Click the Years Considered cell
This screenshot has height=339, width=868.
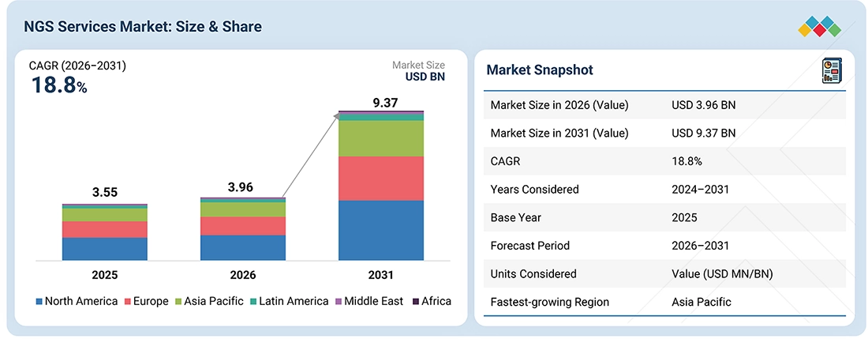click(x=535, y=190)
